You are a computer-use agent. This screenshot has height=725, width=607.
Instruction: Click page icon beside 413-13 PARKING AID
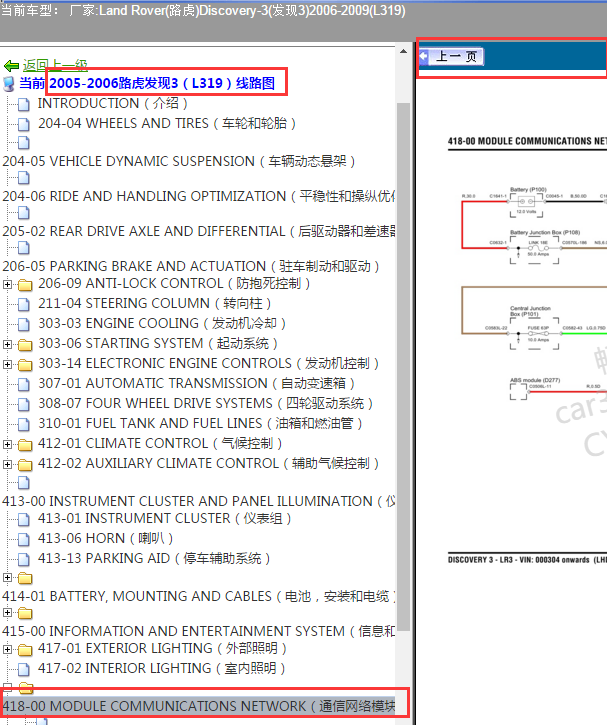click(x=24, y=559)
